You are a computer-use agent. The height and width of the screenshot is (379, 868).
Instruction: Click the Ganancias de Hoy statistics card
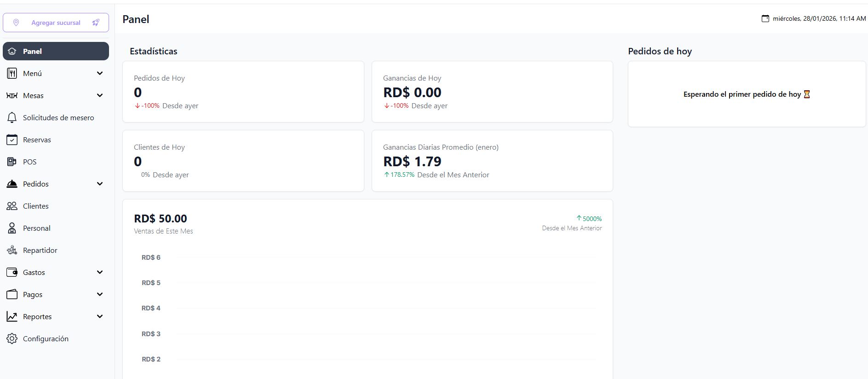click(492, 92)
